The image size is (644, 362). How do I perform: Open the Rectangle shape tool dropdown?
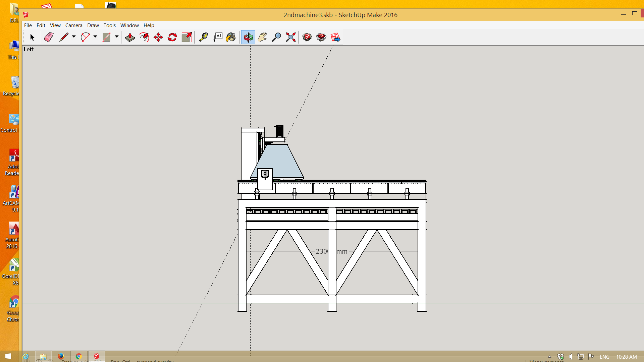pyautogui.click(x=117, y=37)
